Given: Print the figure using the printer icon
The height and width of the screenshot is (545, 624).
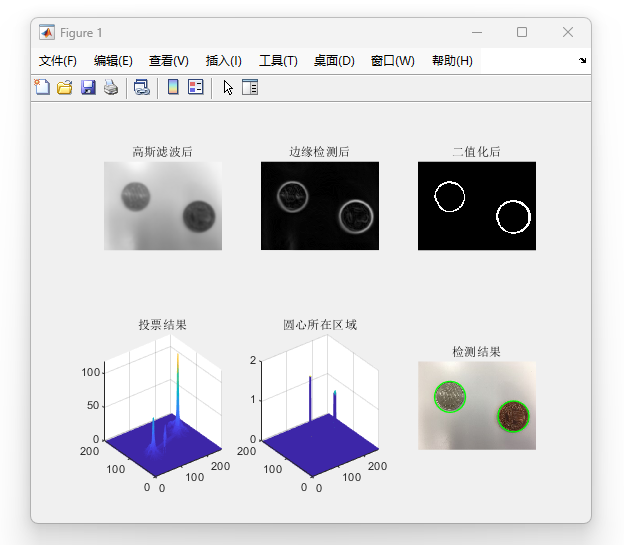Looking at the screenshot, I should [111, 88].
